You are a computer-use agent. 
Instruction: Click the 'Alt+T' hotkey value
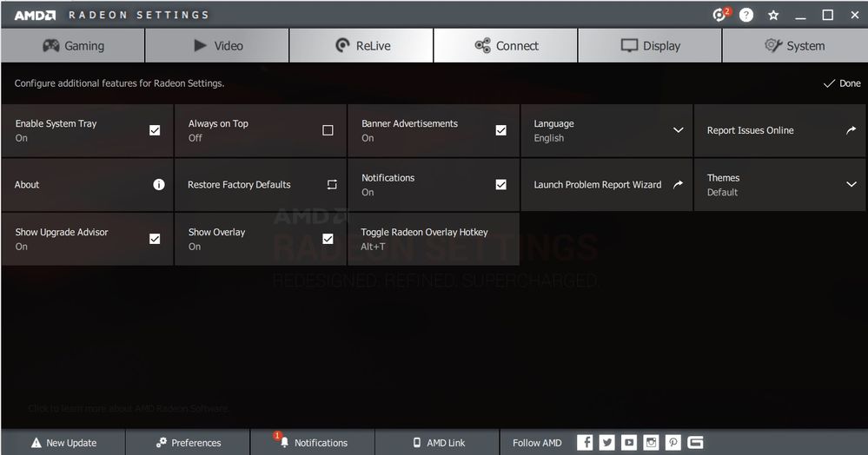(x=373, y=247)
